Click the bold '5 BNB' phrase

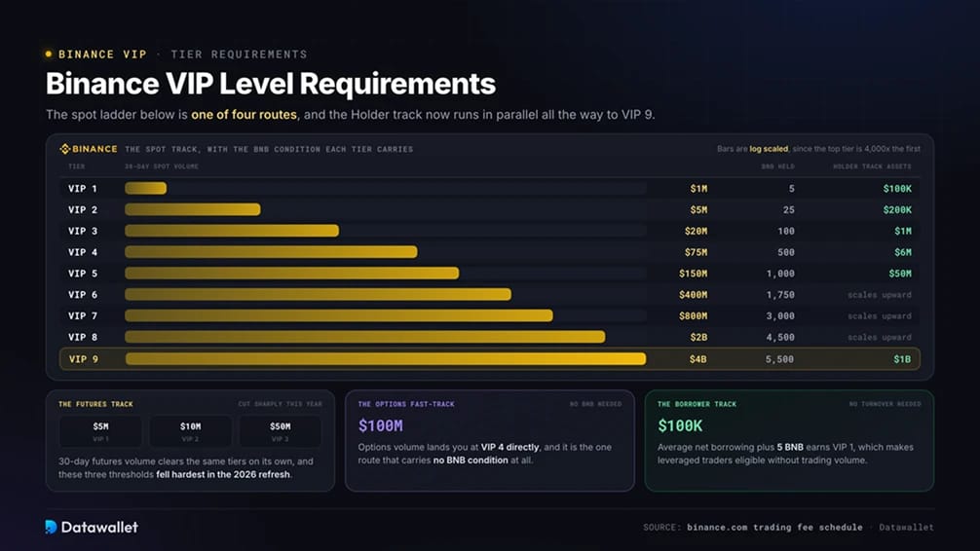[790, 447]
